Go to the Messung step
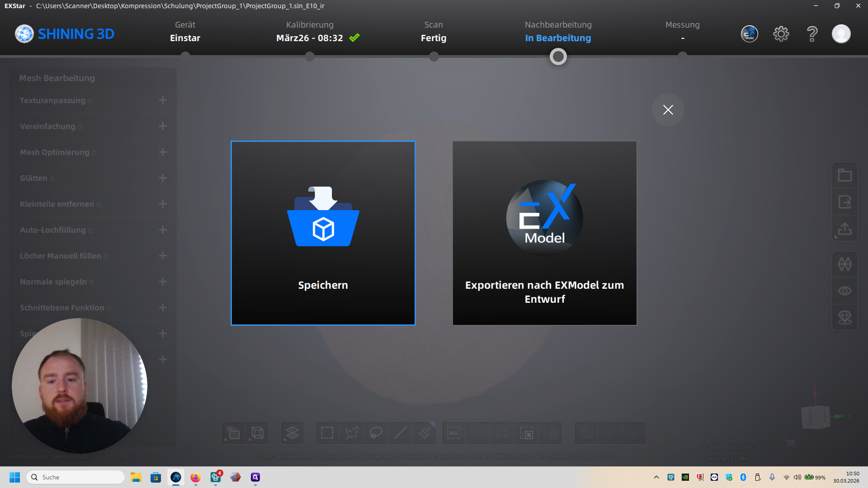868x488 pixels. click(682, 32)
